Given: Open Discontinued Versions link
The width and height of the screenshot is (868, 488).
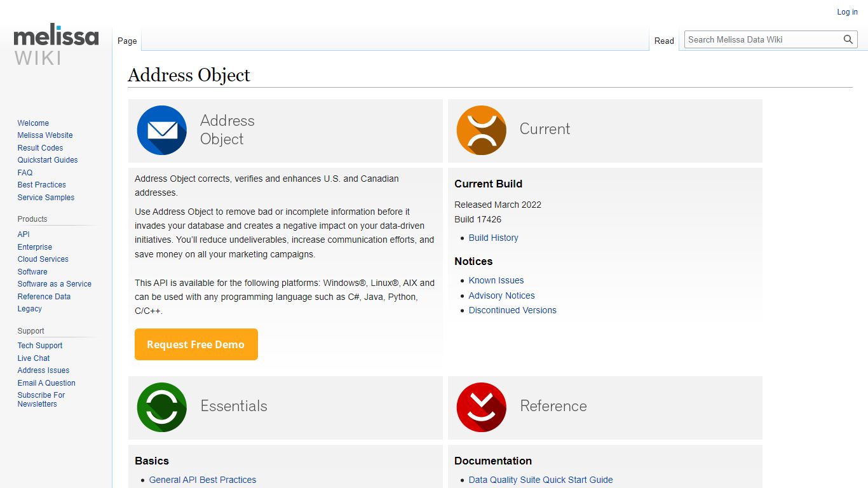Looking at the screenshot, I should 512,310.
